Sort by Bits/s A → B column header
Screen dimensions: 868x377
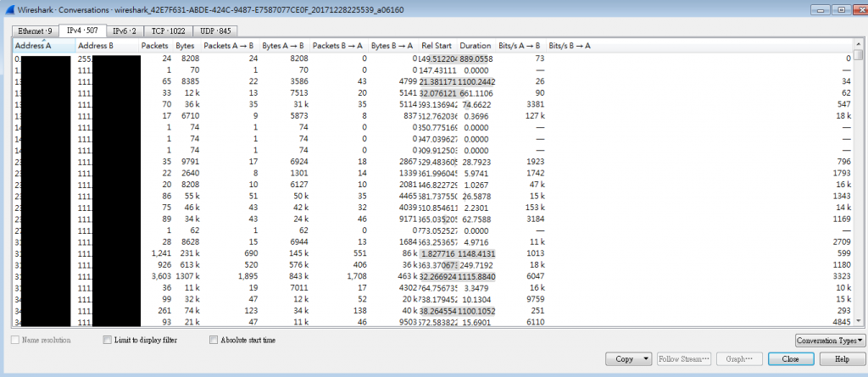[520, 46]
